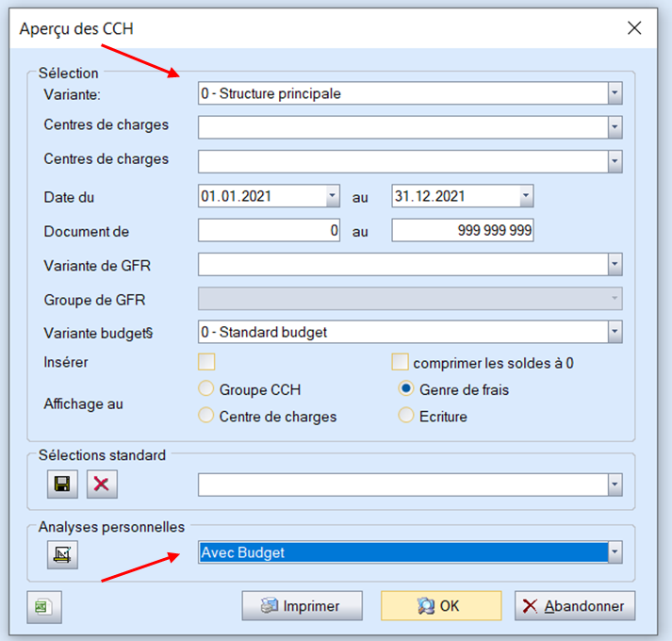
Task: Select the Centre de charges radio button
Action: tap(206, 416)
